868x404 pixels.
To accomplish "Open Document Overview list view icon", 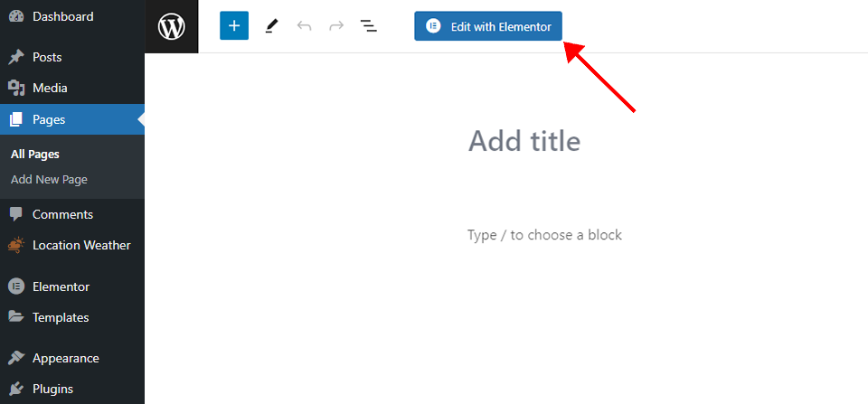I will 369,26.
